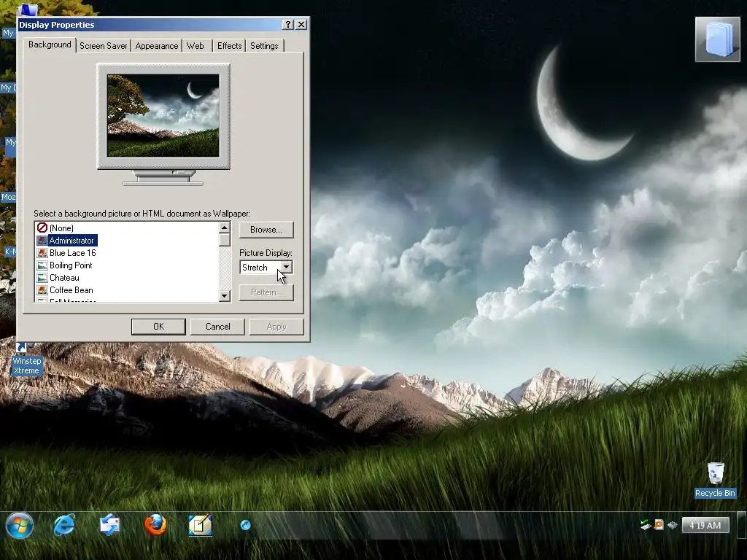
Task: Click Cancel in Display Properties
Action: 217,327
